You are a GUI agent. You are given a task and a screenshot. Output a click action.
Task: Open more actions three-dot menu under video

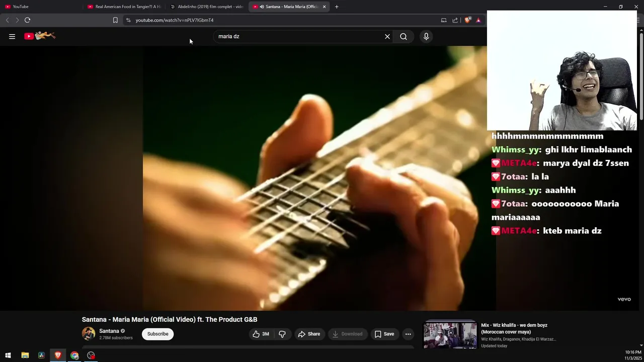(x=408, y=334)
